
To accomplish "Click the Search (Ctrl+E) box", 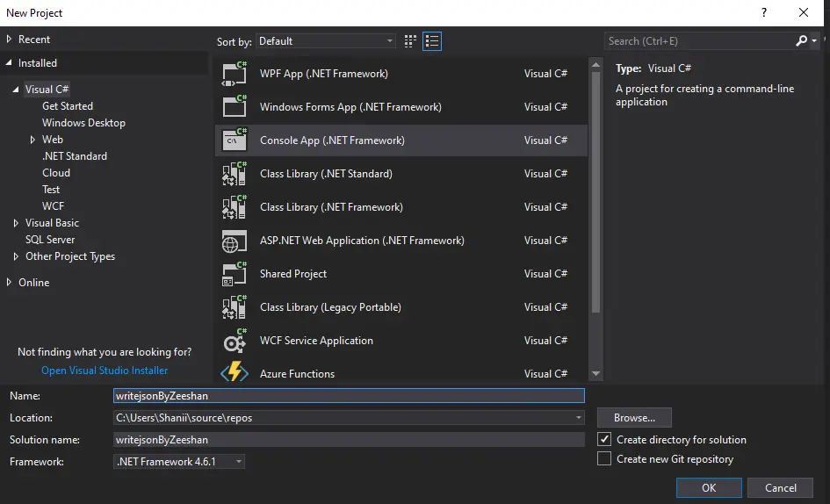I will coord(699,40).
